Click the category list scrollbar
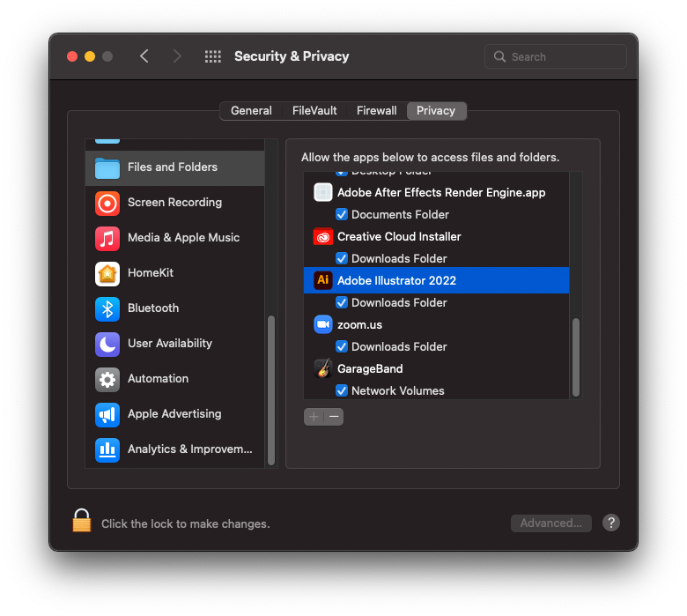 tap(271, 390)
